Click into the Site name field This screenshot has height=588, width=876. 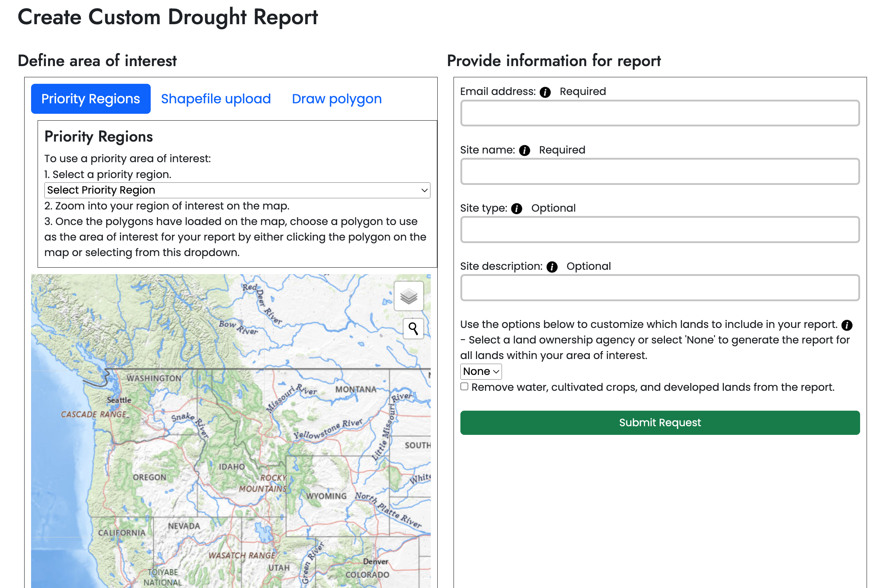pyautogui.click(x=660, y=171)
